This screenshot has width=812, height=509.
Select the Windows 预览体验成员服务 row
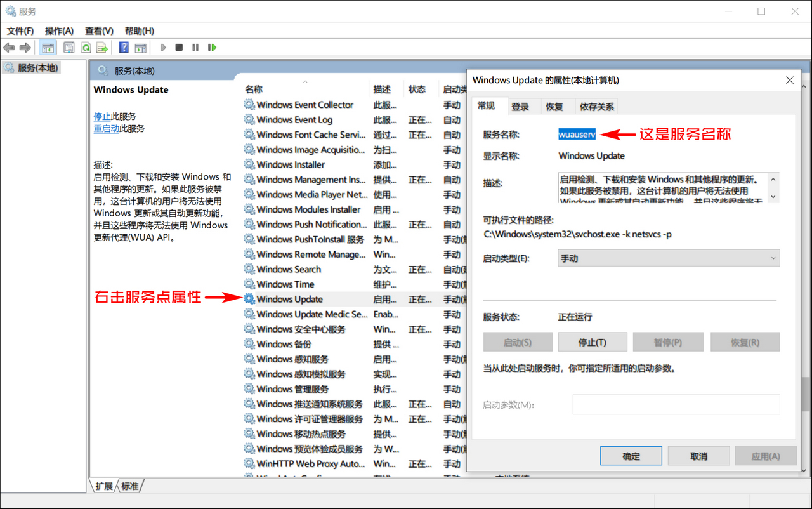(355, 449)
